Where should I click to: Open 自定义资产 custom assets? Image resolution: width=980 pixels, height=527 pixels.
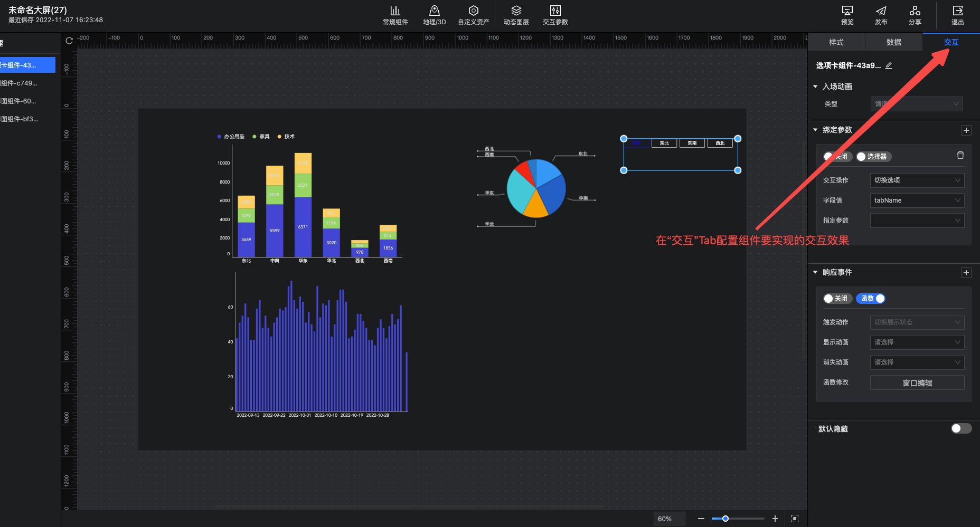click(473, 15)
